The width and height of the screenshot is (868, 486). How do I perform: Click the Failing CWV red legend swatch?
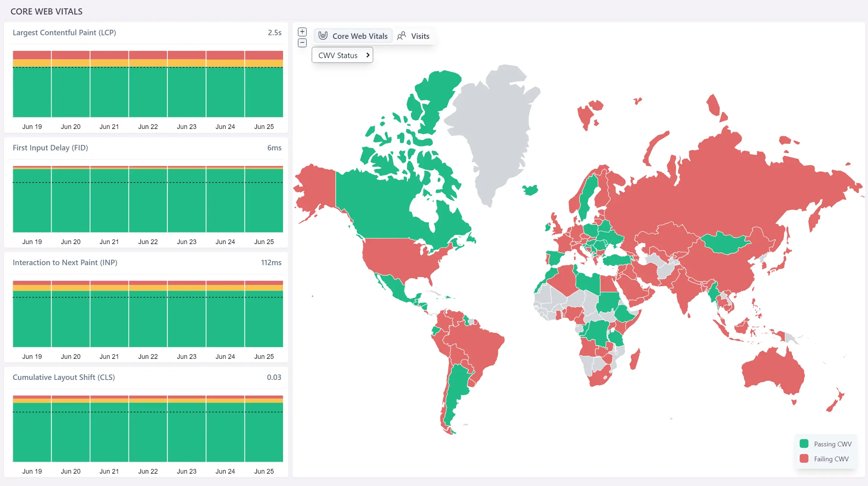click(x=804, y=458)
